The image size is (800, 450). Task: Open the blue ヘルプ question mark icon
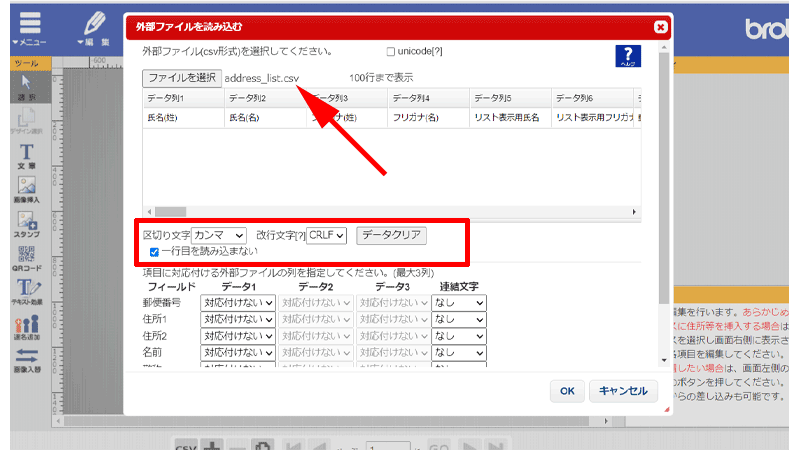tap(628, 56)
